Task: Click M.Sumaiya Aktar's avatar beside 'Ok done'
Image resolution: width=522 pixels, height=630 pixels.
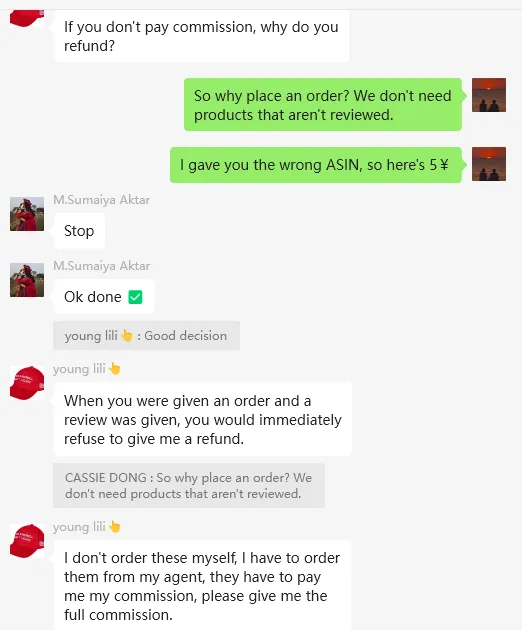Action: [27, 280]
